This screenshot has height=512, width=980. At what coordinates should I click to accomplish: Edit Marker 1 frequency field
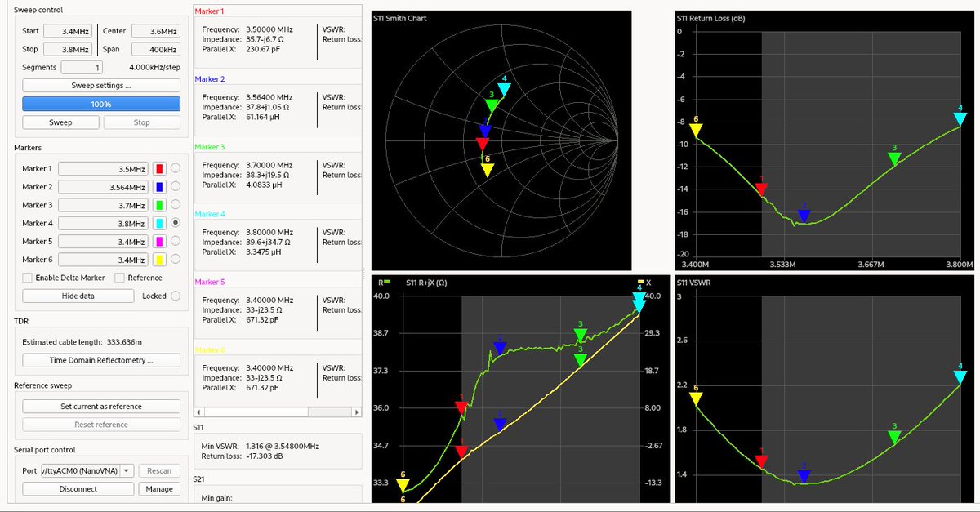pos(104,169)
